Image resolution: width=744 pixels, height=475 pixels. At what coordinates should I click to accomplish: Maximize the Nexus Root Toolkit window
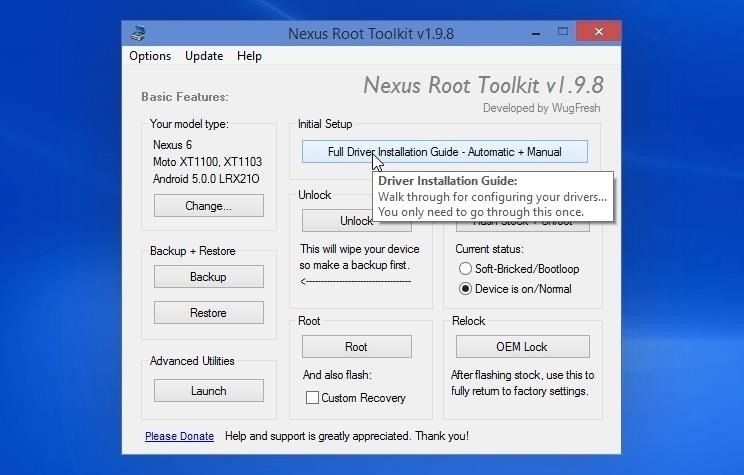(x=563, y=32)
